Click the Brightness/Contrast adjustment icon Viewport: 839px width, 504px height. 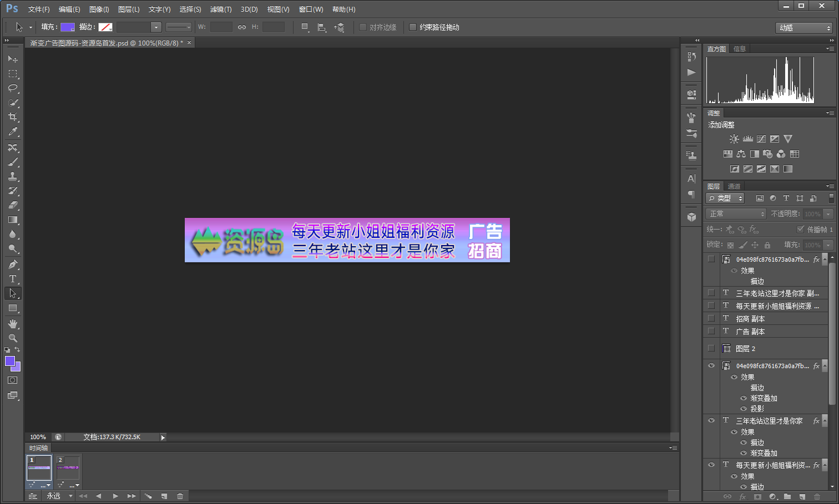734,139
